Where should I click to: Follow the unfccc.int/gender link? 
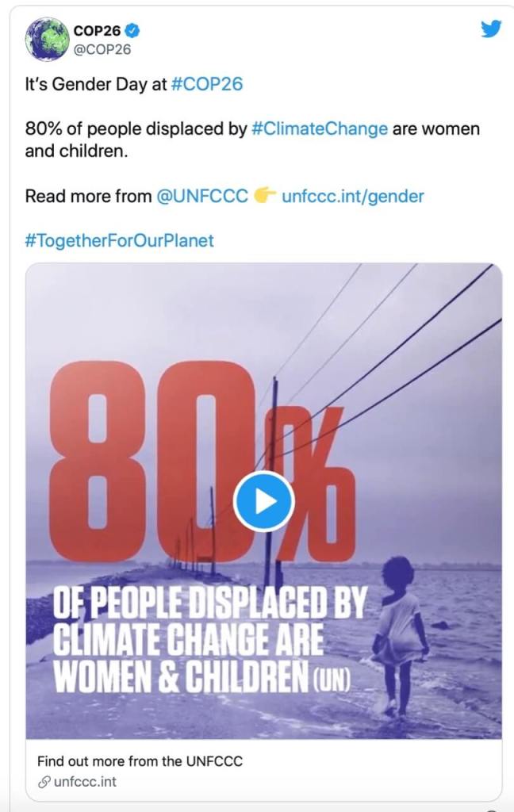click(353, 196)
